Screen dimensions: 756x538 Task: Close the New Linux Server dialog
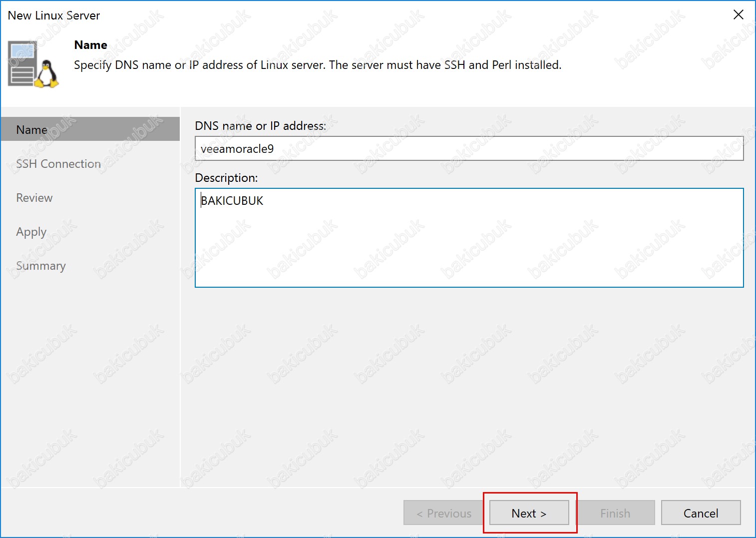(x=738, y=15)
